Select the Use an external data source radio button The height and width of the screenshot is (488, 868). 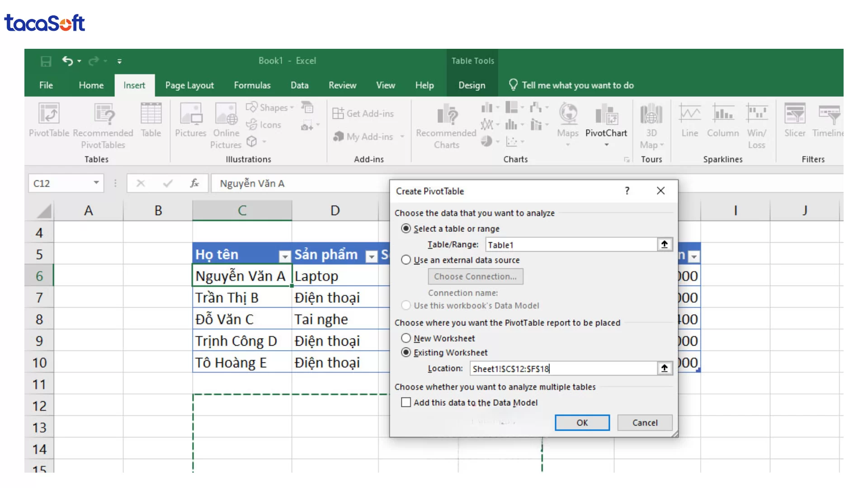(x=406, y=260)
